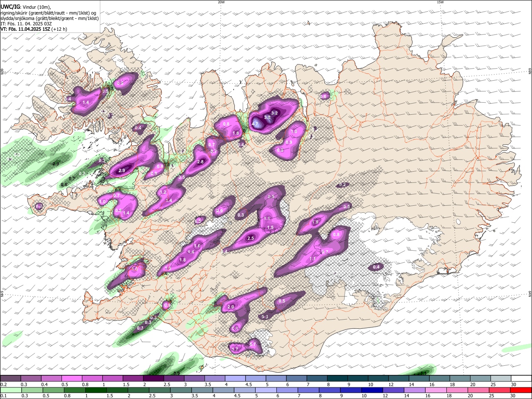
Task: Click the 'UWC/IG: Vindur (10m)' title text
Action: [26, 7]
